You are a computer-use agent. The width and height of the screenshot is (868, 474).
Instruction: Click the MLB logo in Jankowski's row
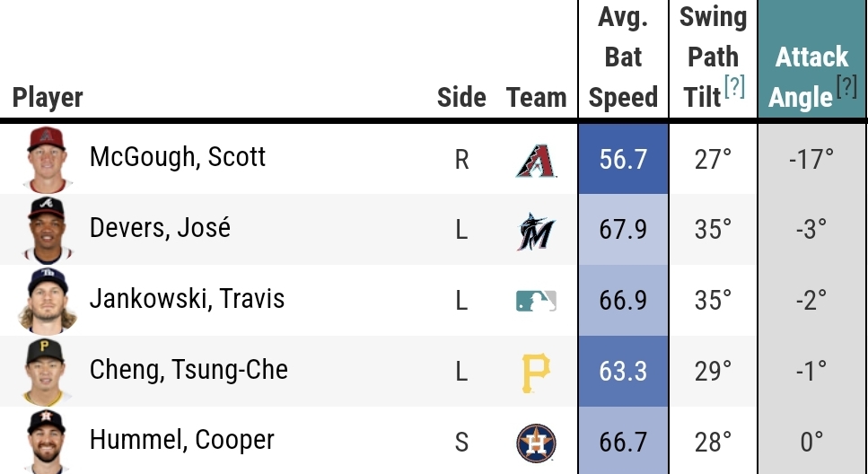click(x=536, y=301)
